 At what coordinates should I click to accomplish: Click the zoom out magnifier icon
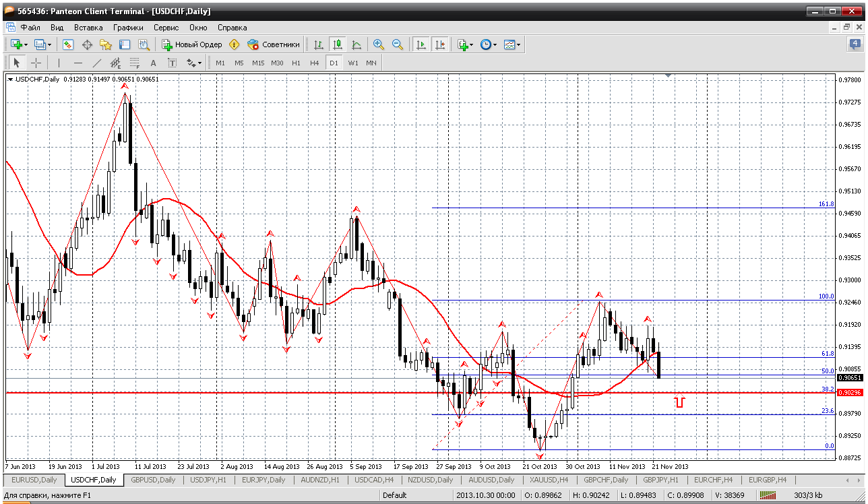click(398, 44)
